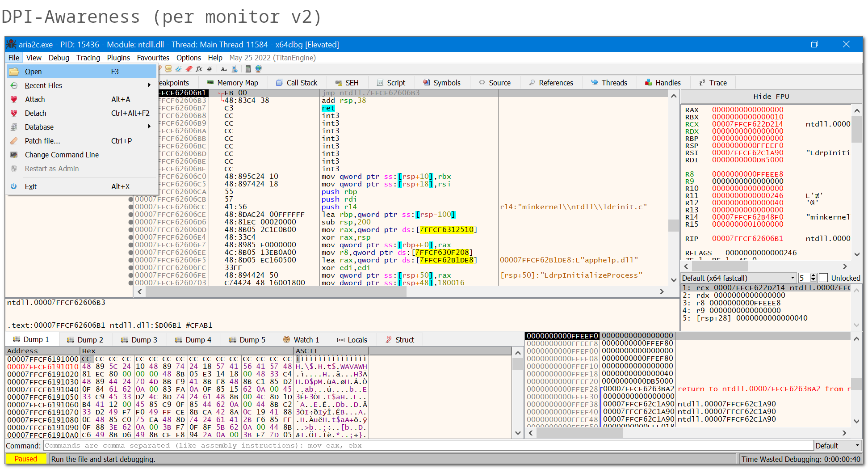This screenshot has width=868, height=469.
Task: Click the blue tags icon on the toolbar
Action: click(179, 69)
